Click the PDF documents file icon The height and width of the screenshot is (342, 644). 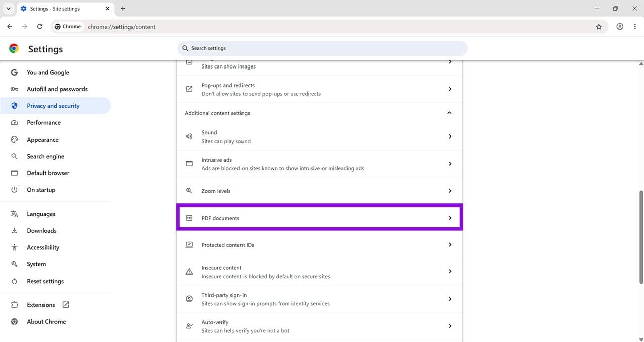point(189,218)
